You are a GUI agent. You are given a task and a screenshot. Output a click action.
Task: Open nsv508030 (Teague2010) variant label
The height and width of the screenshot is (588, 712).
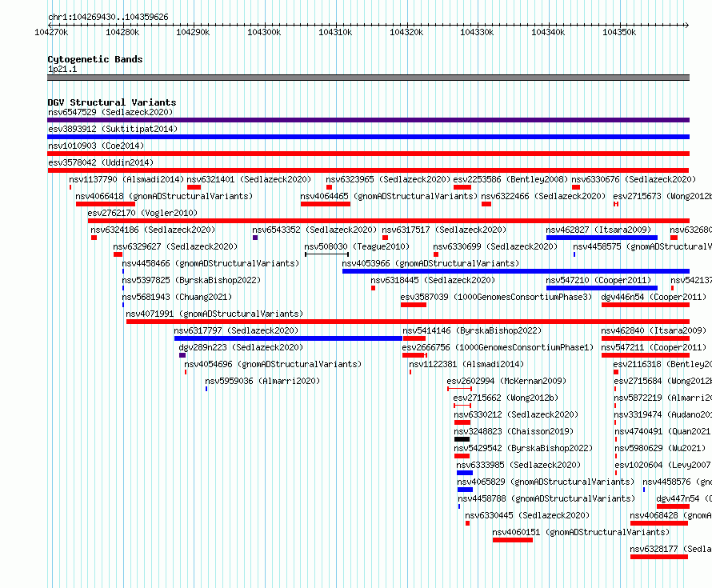[x=357, y=246]
